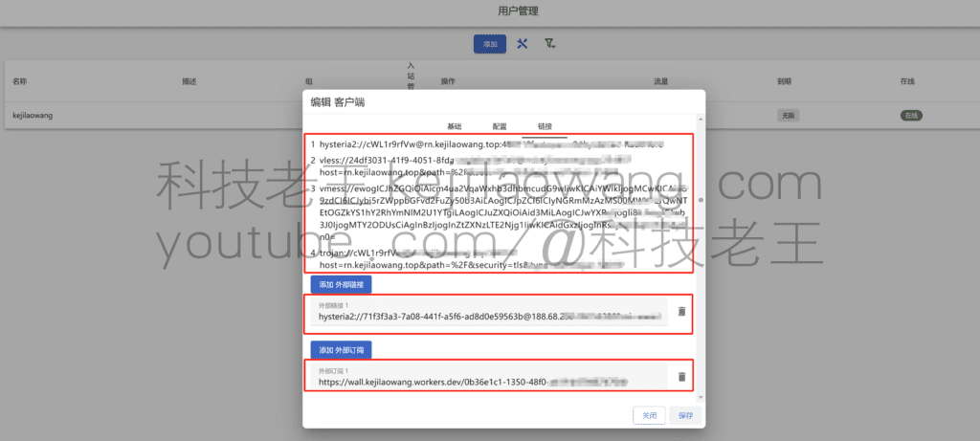Click the blue 添加 button in user management

coord(490,44)
